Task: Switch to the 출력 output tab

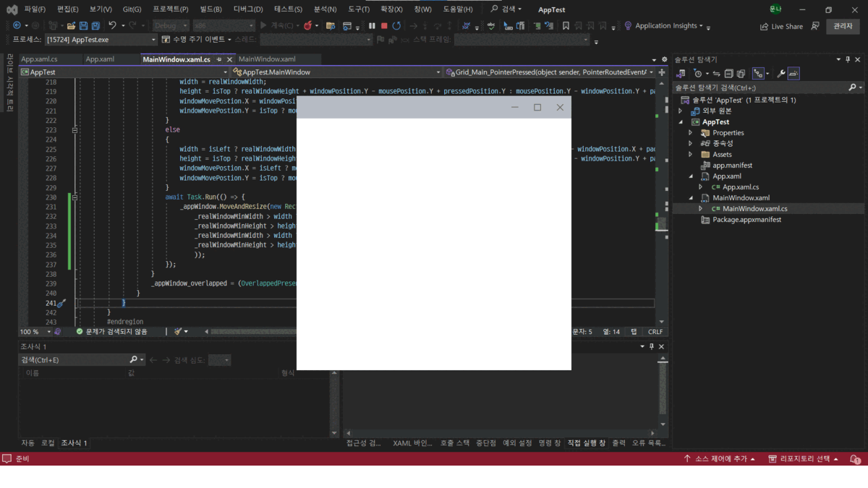Action: coord(618,442)
